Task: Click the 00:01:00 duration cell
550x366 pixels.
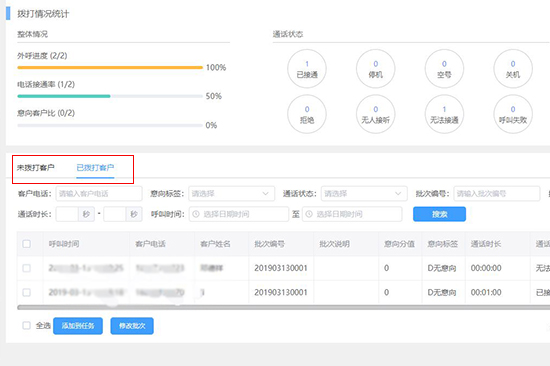Action: (x=486, y=292)
